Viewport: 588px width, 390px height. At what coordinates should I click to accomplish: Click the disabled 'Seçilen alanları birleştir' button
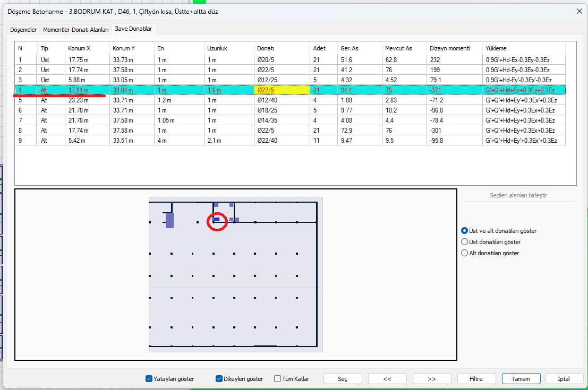518,196
